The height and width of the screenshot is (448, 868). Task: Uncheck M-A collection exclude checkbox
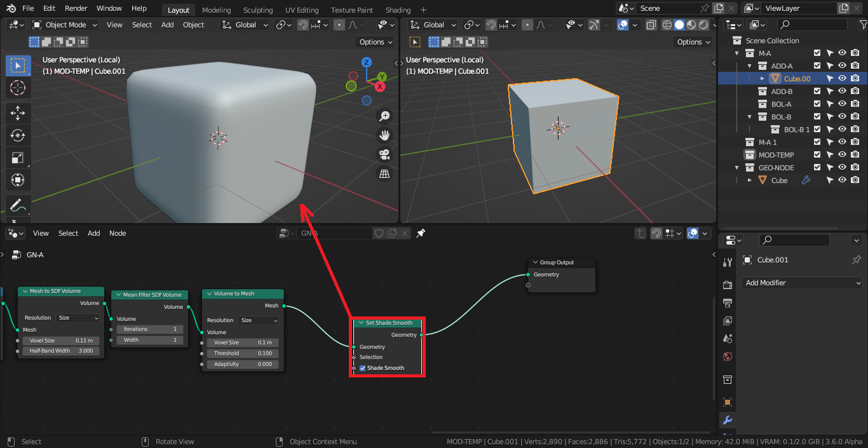pyautogui.click(x=818, y=53)
